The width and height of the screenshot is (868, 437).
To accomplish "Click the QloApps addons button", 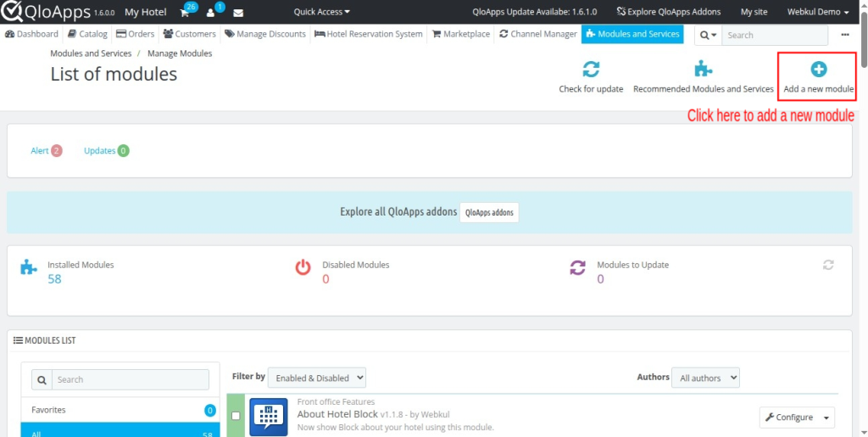I will (x=489, y=213).
